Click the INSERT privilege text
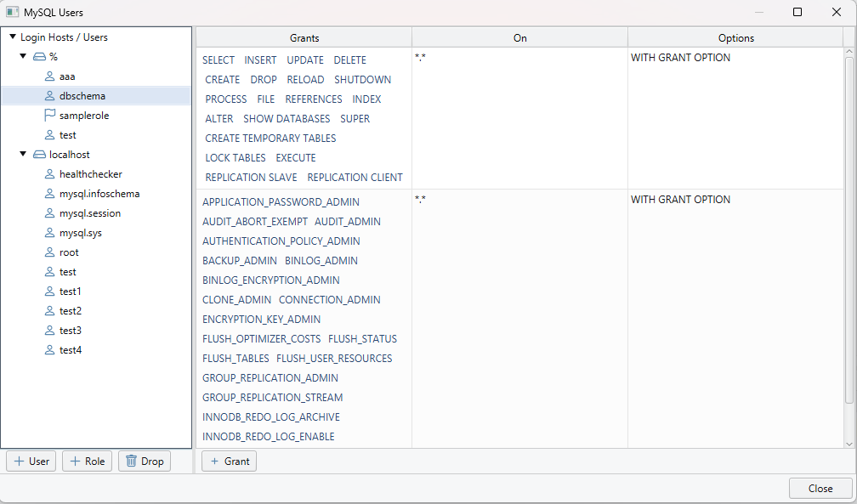The image size is (857, 504). pos(260,60)
